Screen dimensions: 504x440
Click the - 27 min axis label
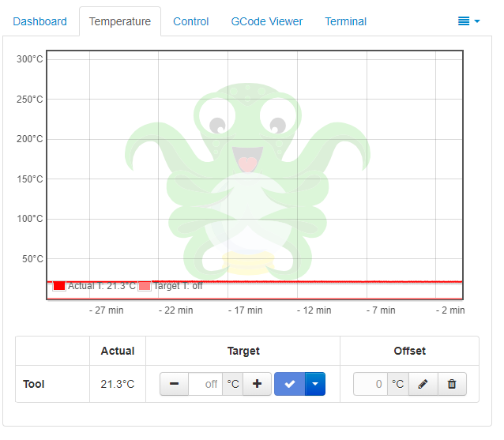(107, 310)
